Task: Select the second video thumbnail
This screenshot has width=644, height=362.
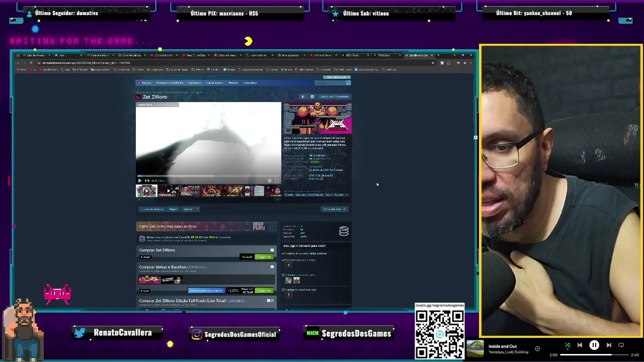Action: coord(169,191)
